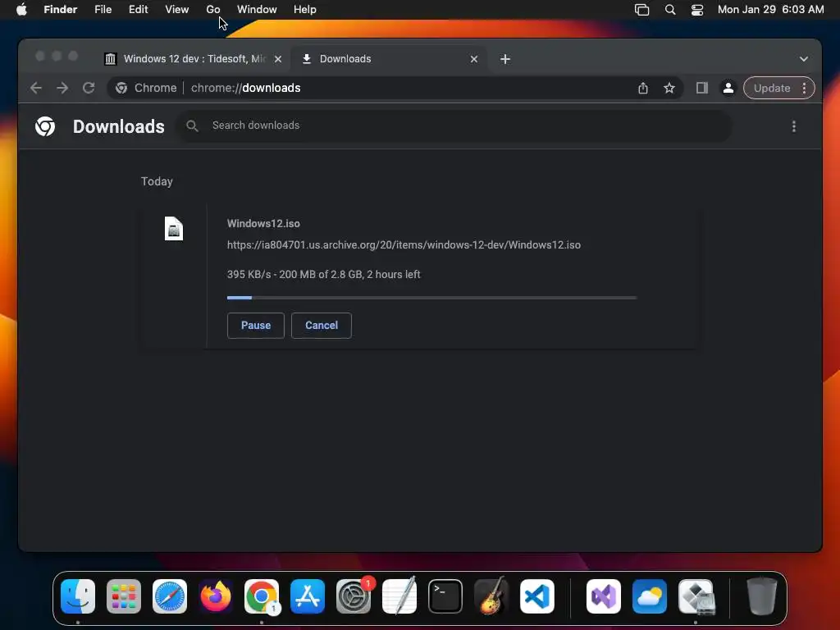
Task: Open Terminal from the Dock
Action: (x=445, y=596)
